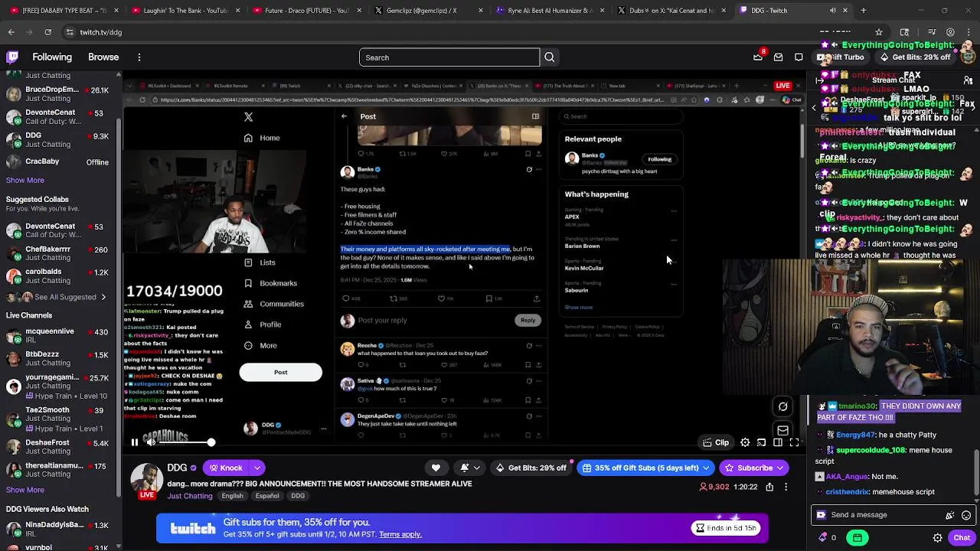980x551 pixels.
Task: Click the purple Chat send button
Action: coord(962,537)
